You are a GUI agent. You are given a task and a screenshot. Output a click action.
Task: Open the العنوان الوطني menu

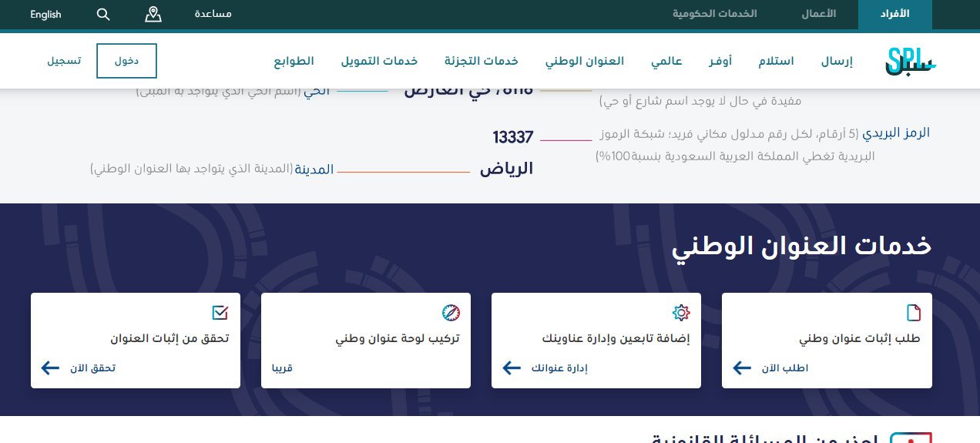tap(585, 61)
